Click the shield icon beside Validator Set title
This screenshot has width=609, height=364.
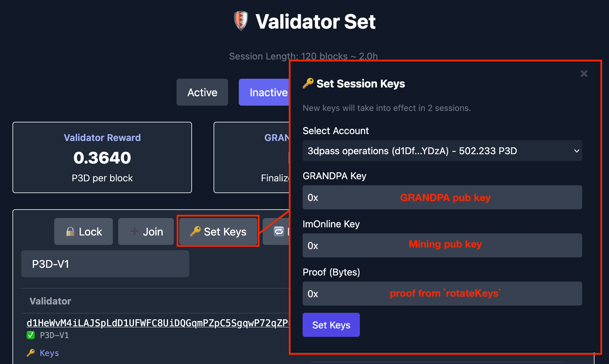241,21
